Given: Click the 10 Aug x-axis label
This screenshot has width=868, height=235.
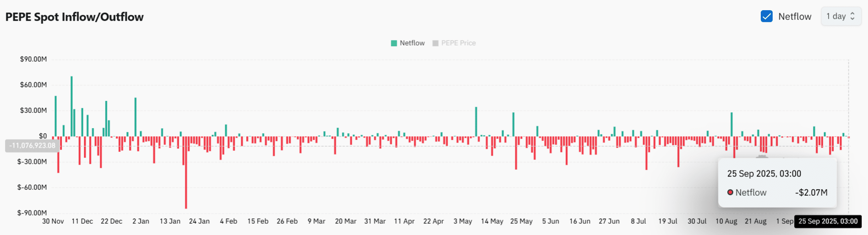Looking at the screenshot, I should [726, 221].
